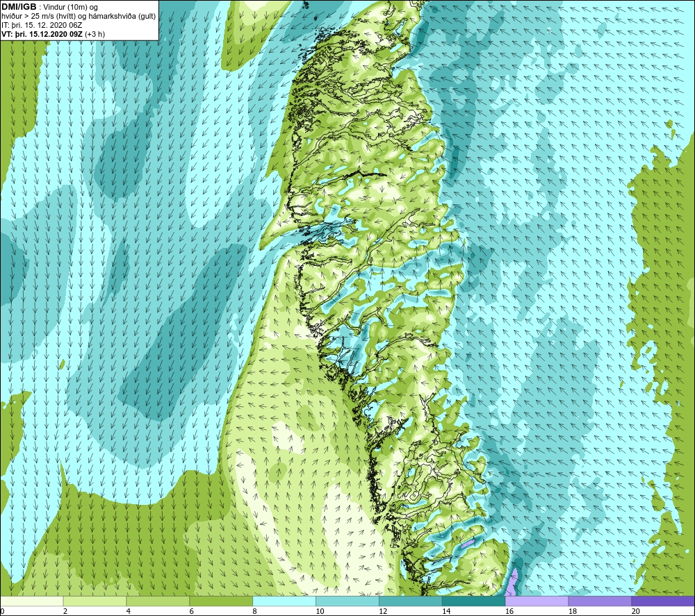Select the 14–16 m/s dark teal swatch

[x=474, y=601]
